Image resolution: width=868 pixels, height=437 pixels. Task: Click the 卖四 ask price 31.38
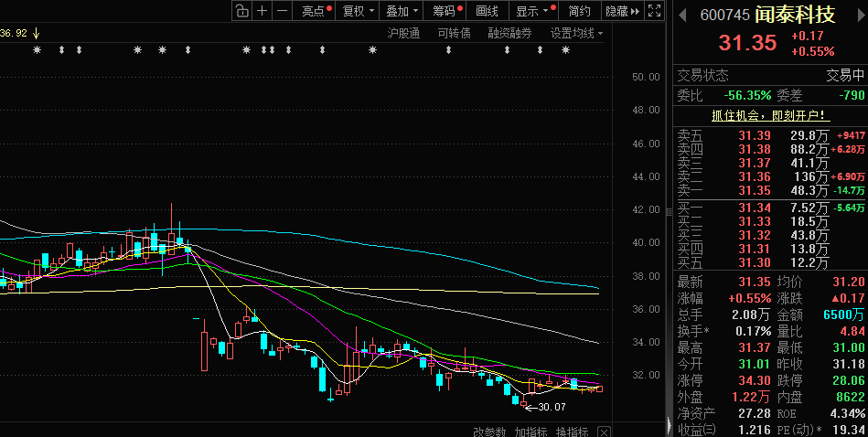tap(754, 149)
